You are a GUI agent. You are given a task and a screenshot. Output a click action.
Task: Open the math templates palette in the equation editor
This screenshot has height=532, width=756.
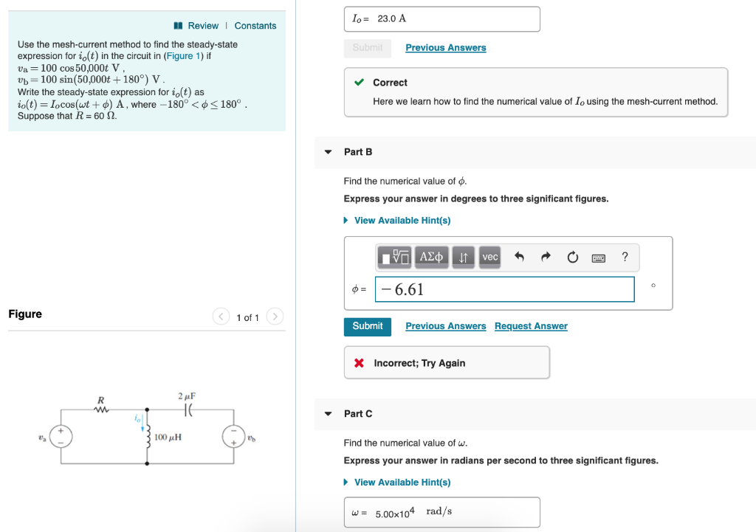(x=396, y=257)
